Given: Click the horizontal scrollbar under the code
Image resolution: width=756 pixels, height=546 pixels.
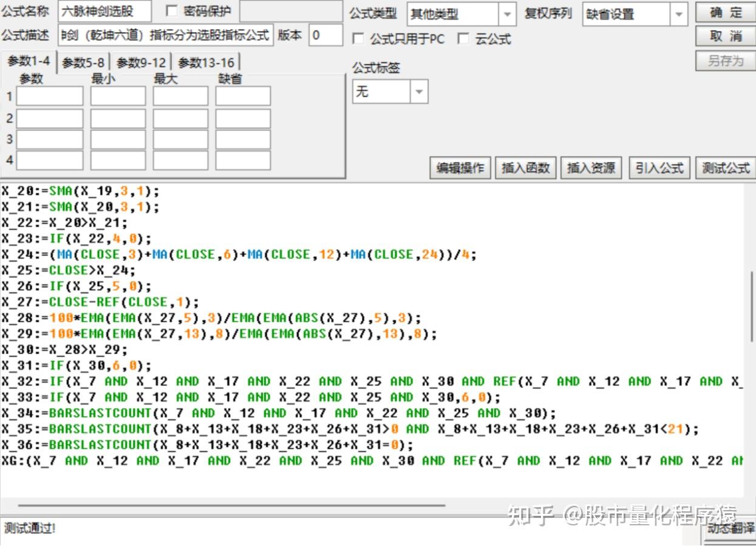Looking at the screenshot, I should pos(231,505).
